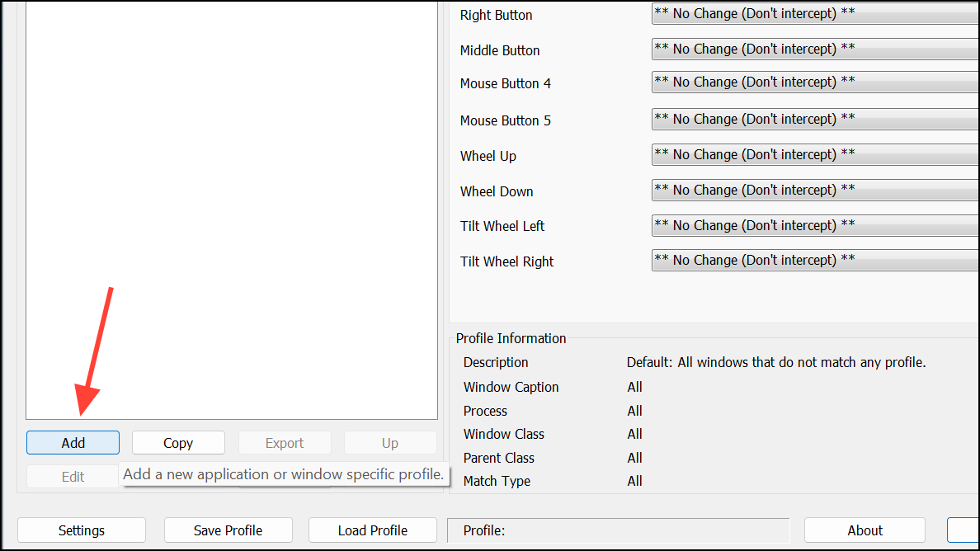Screen dimensions: 980x551
Task: Open the About dialog
Action: (865, 530)
